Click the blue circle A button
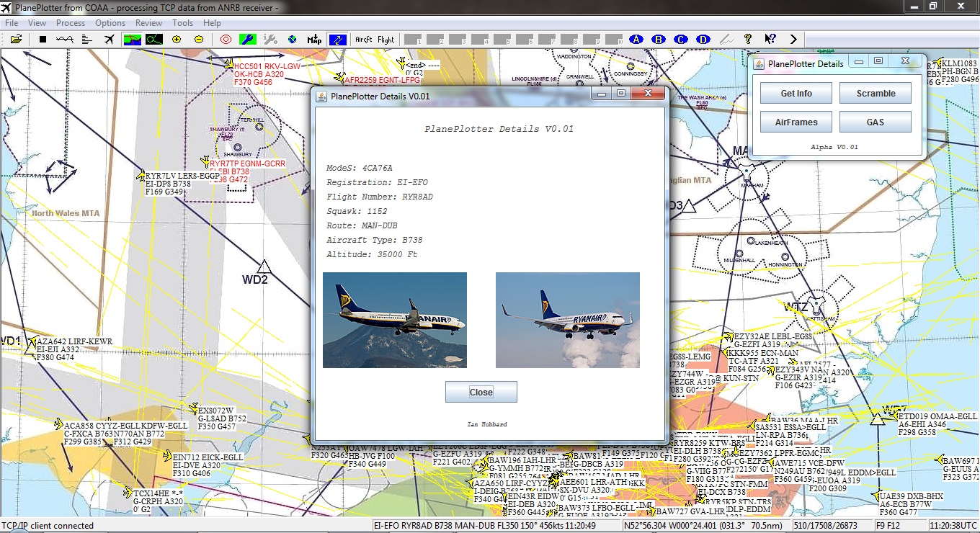The image size is (980, 533). pos(636,40)
